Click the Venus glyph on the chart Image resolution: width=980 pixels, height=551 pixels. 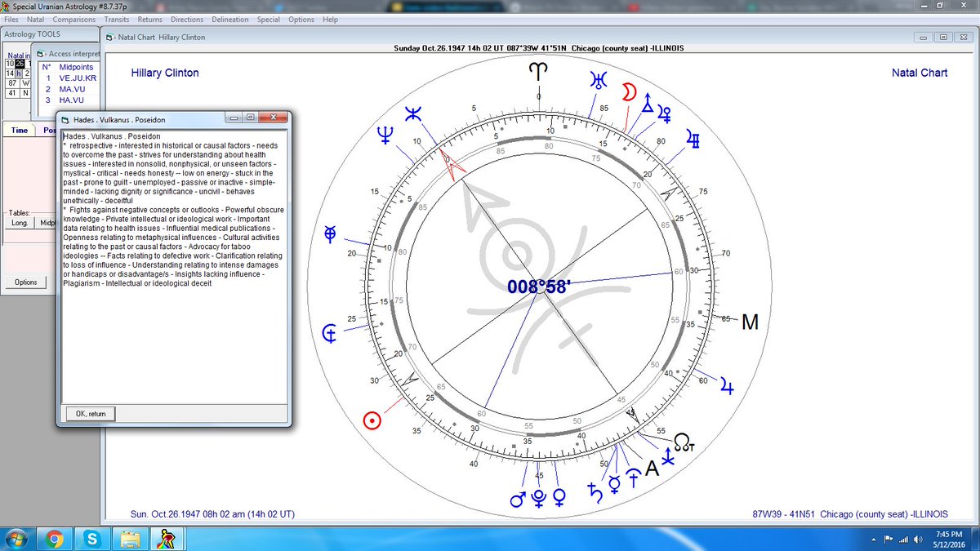coord(559,496)
